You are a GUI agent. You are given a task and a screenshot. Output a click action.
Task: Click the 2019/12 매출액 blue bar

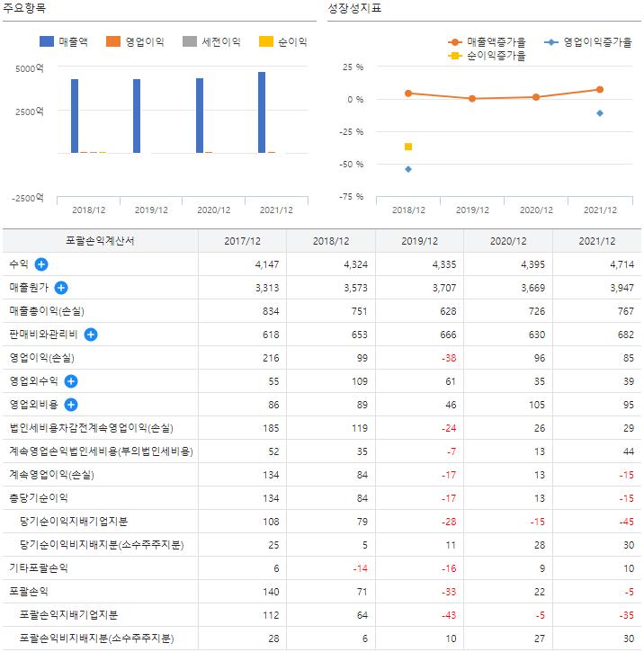click(137, 116)
